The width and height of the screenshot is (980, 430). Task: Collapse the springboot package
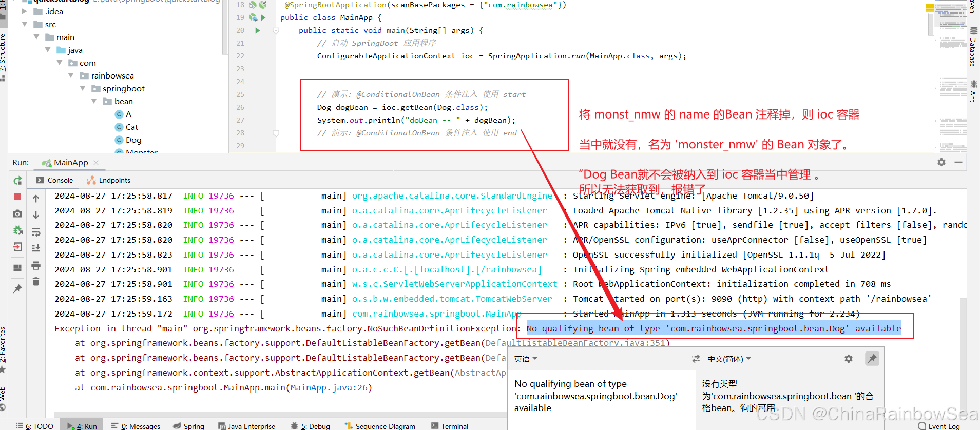tap(82, 88)
